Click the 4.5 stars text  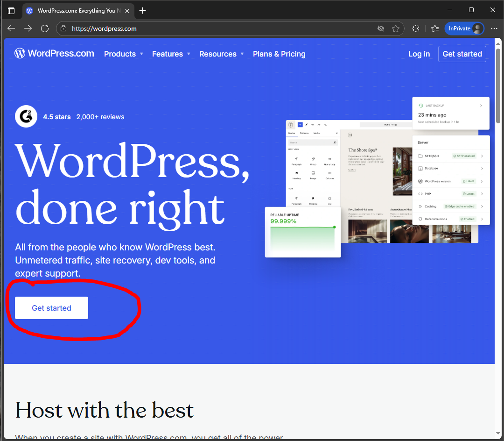57,117
